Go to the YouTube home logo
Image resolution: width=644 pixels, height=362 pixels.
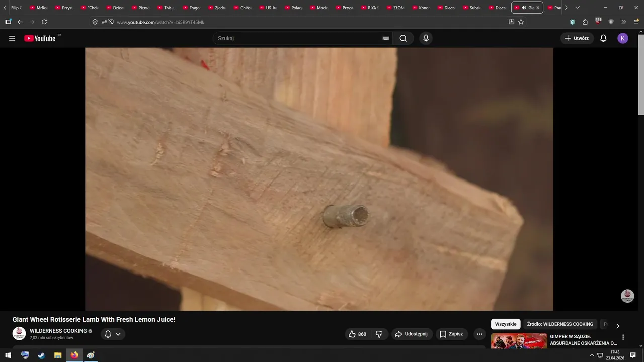tap(40, 38)
